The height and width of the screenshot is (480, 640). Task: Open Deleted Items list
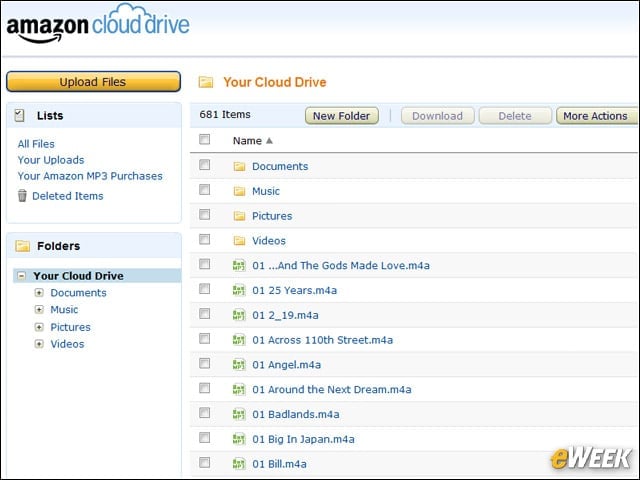[68, 196]
